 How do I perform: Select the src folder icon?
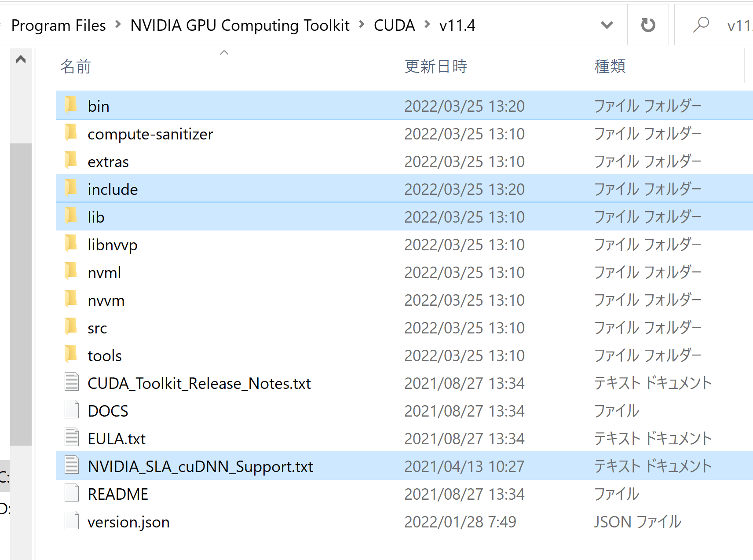[71, 327]
